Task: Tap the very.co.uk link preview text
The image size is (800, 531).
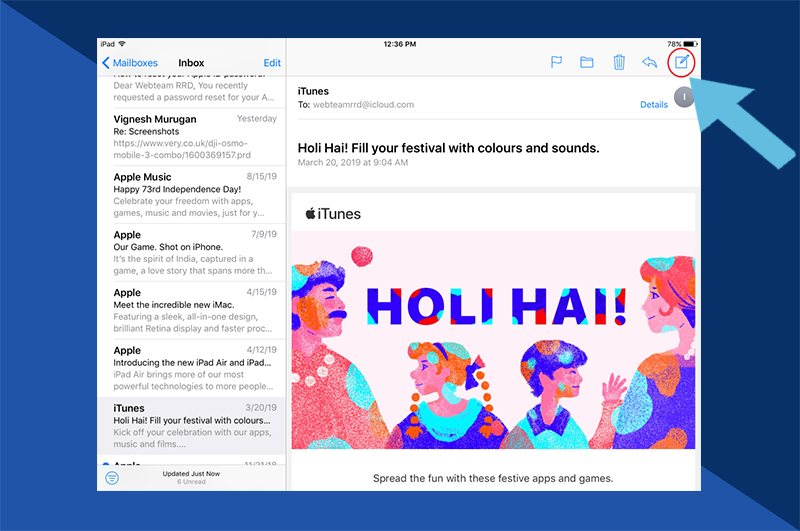Action: tap(182, 149)
